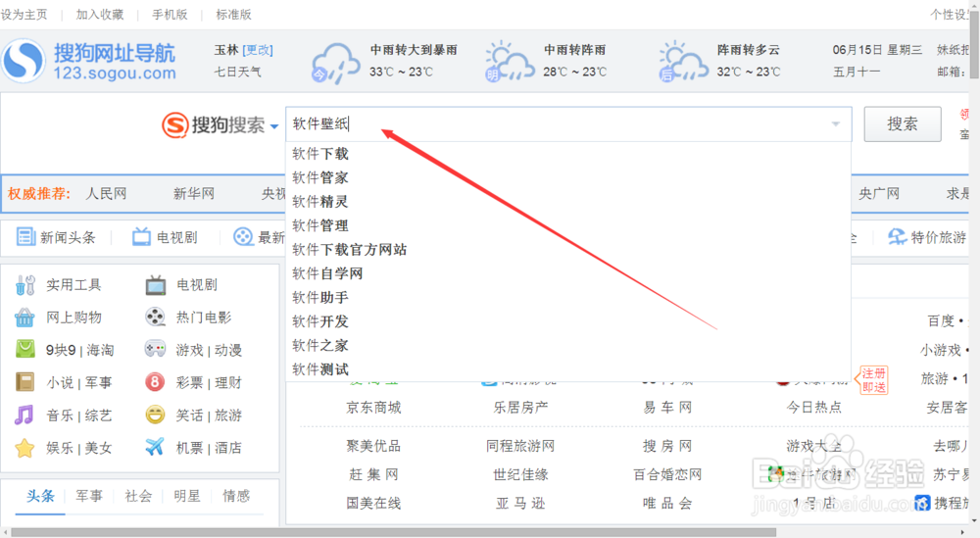Click the 游戏 gamepad icon
Viewport: 980px width, 538px height.
pos(155,349)
